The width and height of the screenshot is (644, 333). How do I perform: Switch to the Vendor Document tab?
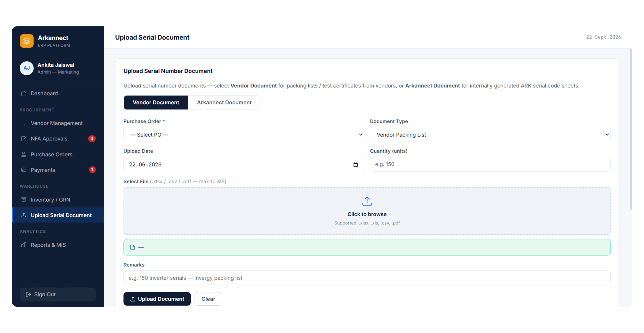coord(156,103)
